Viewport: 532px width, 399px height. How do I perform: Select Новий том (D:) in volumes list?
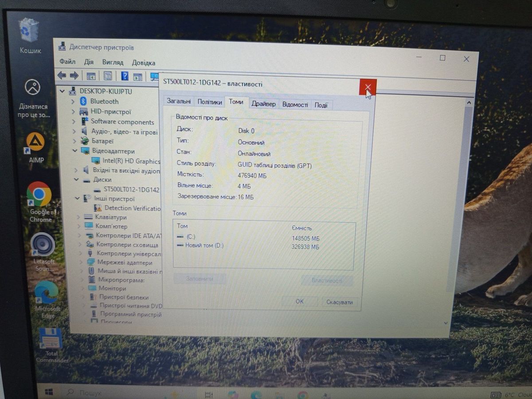[x=204, y=246]
